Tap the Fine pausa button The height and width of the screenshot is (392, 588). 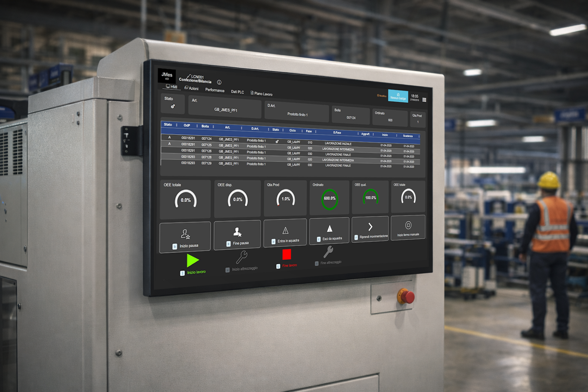pos(237,235)
